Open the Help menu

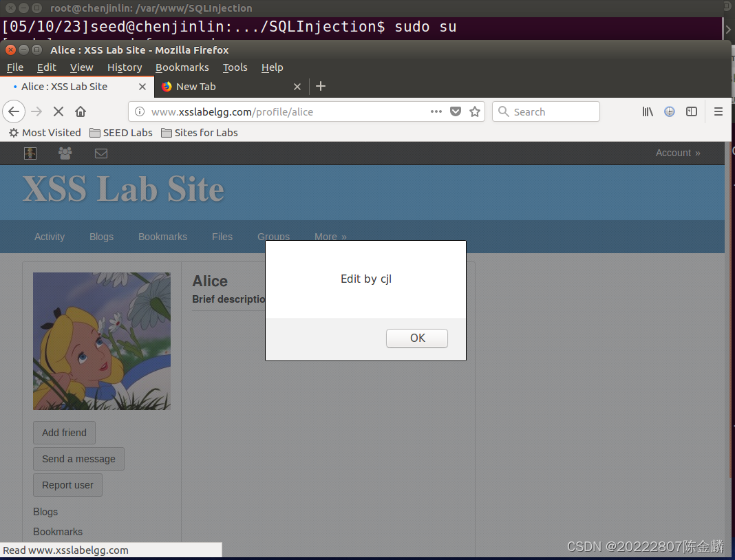tap(273, 67)
